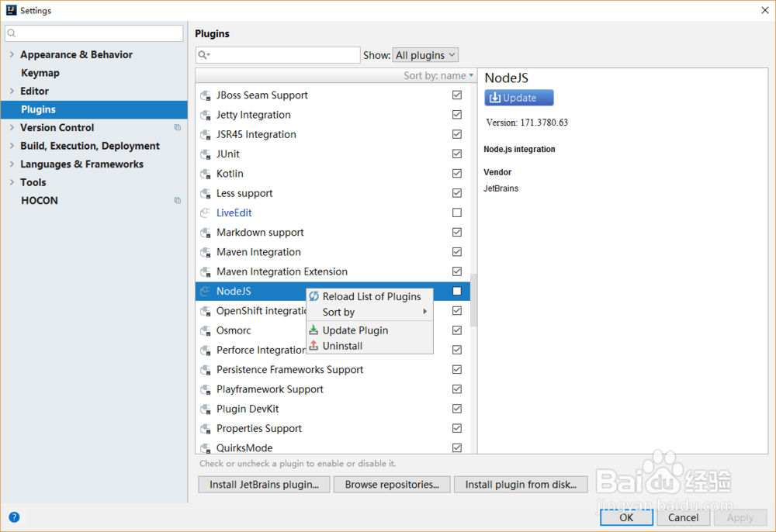The height and width of the screenshot is (532, 776).
Task: Expand Appearance & Behavior settings
Action: point(12,54)
